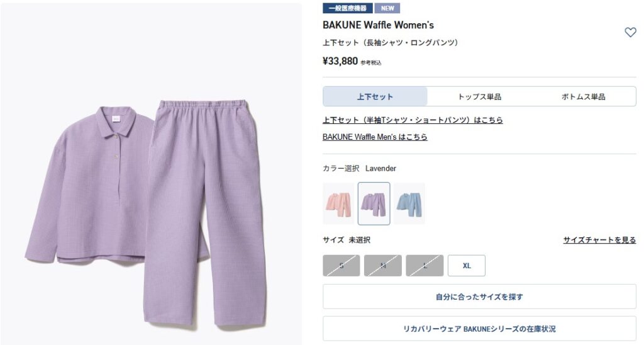The height and width of the screenshot is (345, 644).
Task: Select the sold-out size M option
Action: pyautogui.click(x=383, y=266)
